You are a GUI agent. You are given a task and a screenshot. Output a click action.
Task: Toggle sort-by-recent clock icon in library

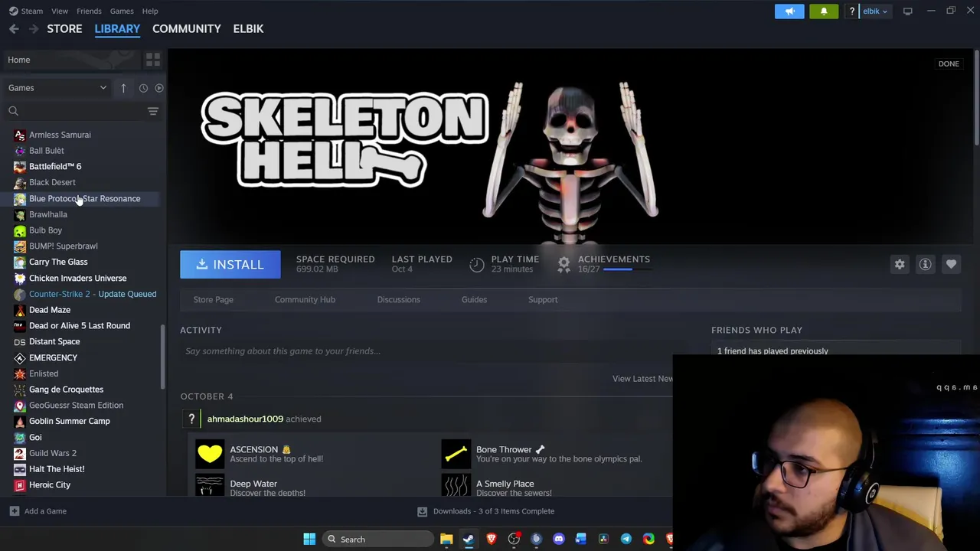(x=143, y=88)
